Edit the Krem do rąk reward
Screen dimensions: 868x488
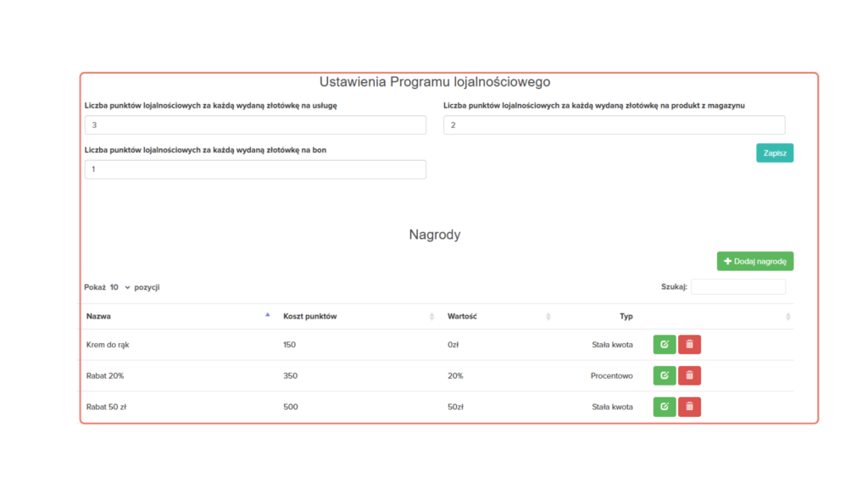(665, 344)
